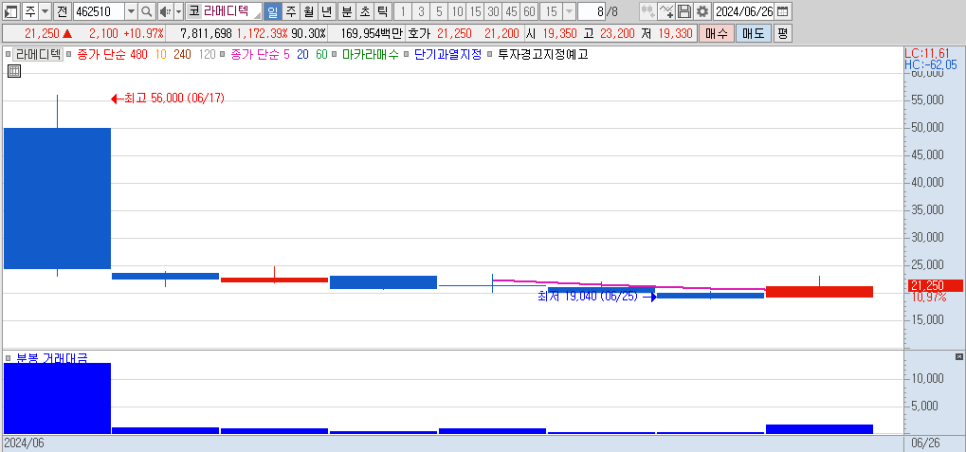966x452 pixels.
Task: Click the 코 KOSDAQ market badge
Action: [193, 12]
